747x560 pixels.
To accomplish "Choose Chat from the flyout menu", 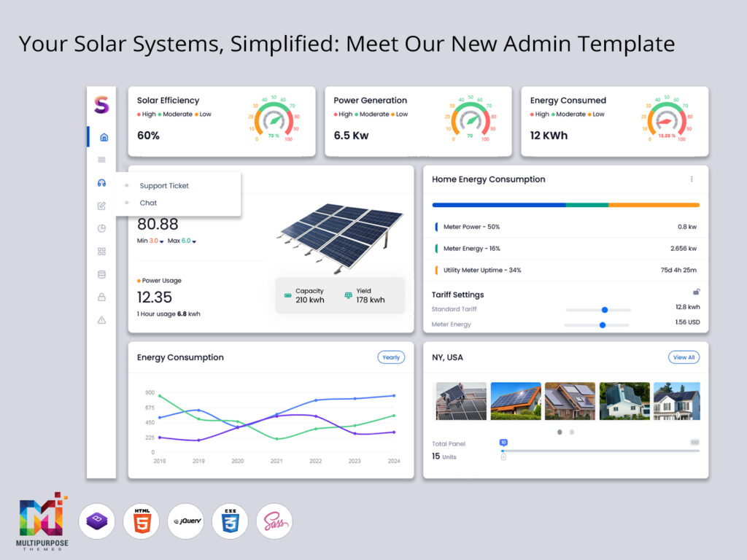I will pos(148,203).
